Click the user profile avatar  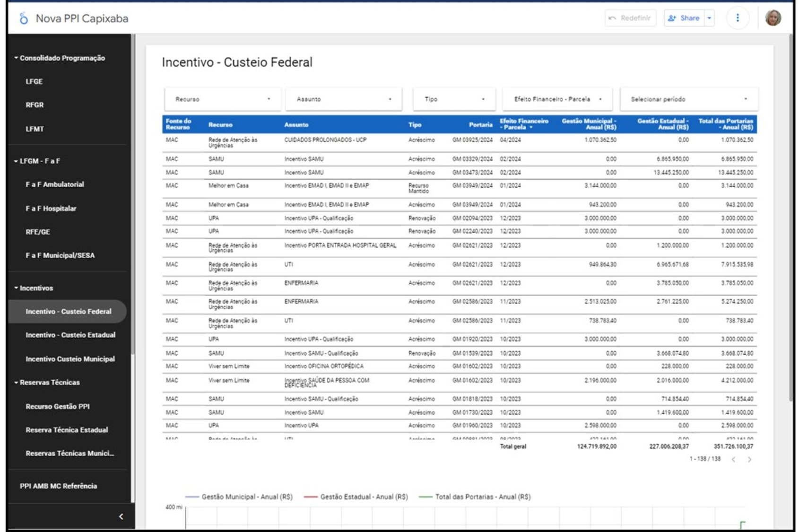point(773,18)
